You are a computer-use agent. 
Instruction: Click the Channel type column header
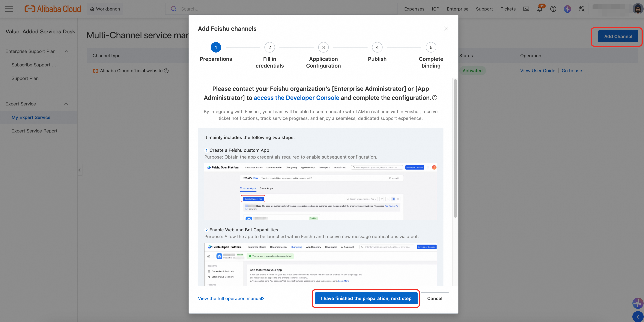point(106,56)
